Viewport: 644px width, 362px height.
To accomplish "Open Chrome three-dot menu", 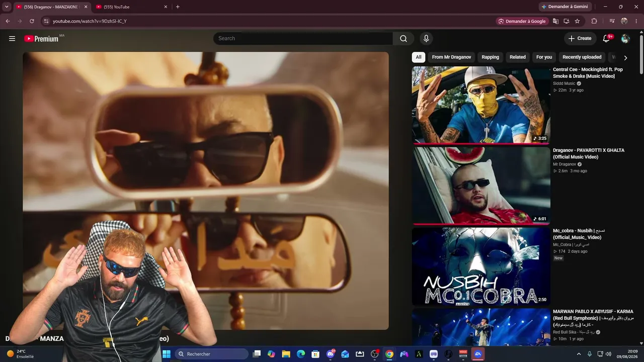I will pos(636,21).
